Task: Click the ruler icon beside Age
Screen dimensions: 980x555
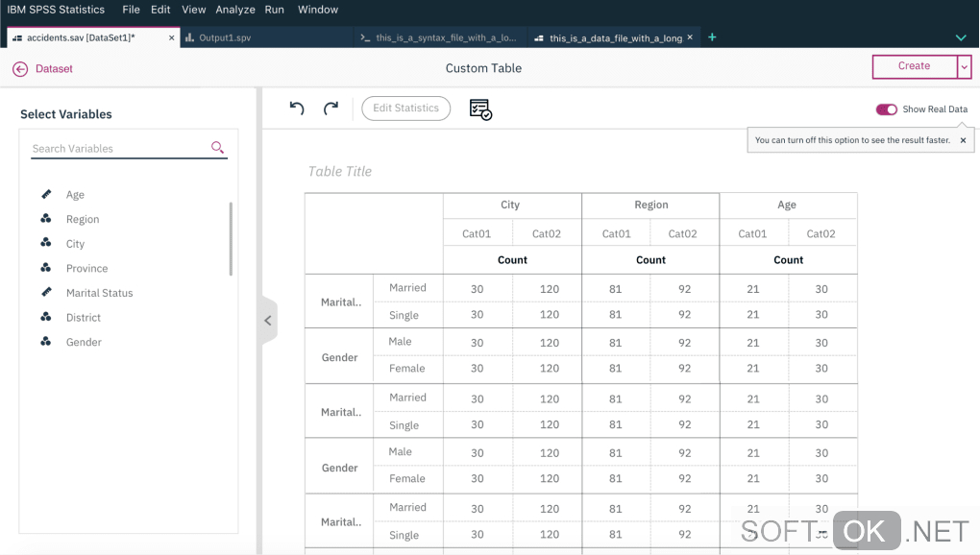Action: [46, 194]
